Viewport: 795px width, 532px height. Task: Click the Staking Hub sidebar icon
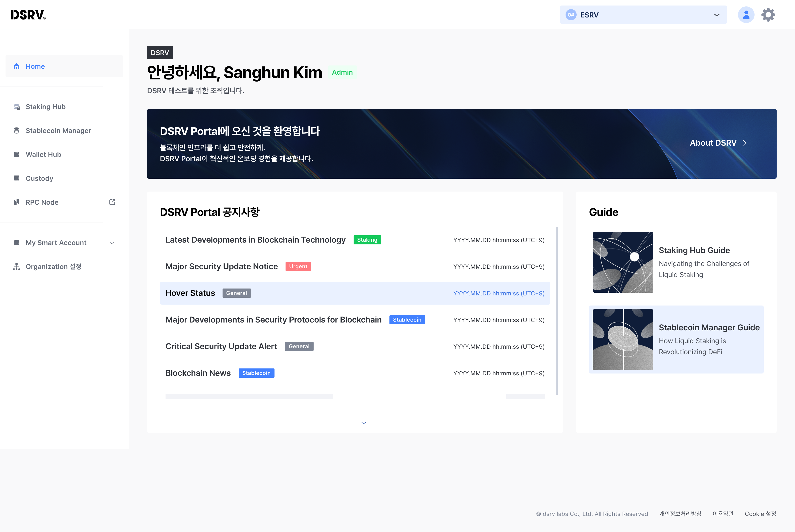coord(17,107)
